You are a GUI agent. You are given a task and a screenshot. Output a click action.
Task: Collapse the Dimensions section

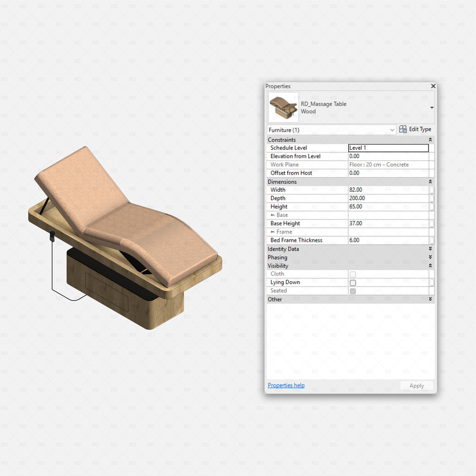coord(430,182)
